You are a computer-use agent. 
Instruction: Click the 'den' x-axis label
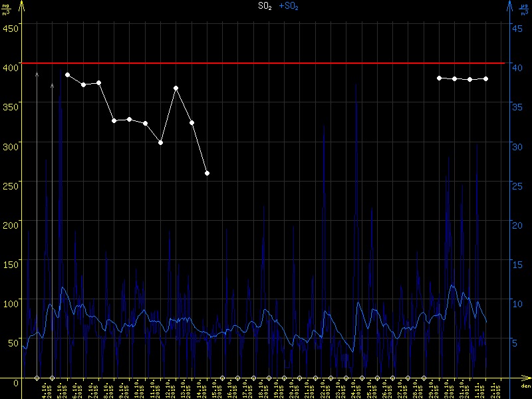(x=525, y=386)
